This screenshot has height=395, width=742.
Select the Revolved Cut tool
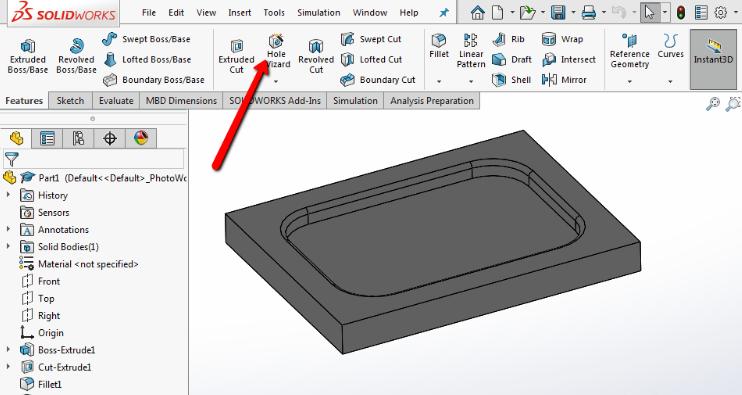point(316,57)
